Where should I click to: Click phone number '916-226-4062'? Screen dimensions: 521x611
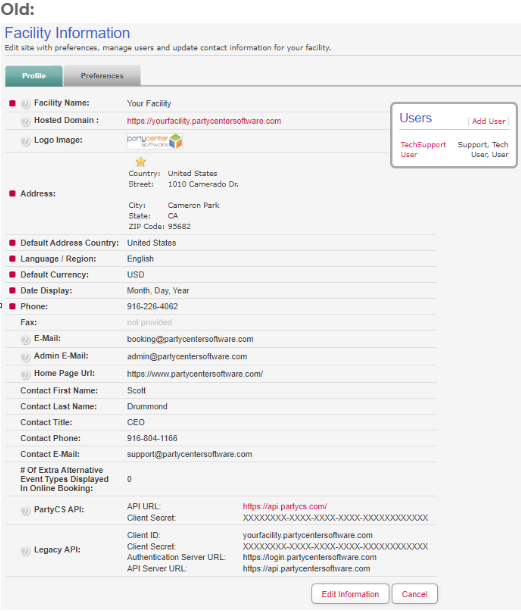click(x=152, y=306)
